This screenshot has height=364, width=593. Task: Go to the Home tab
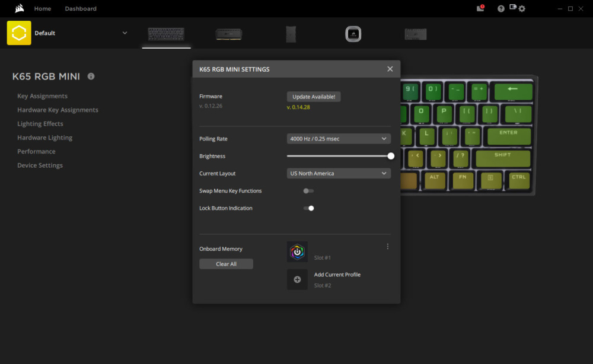[x=42, y=8]
